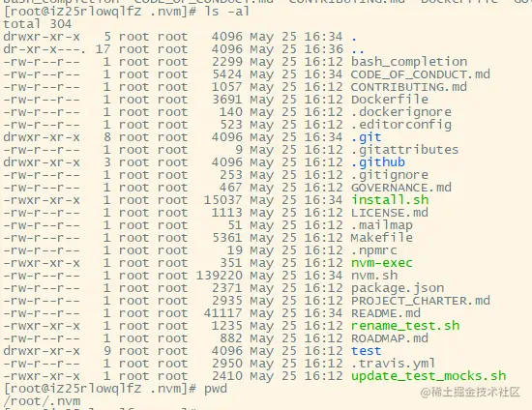Click the LICENSE.md file name
Image resolution: width=532 pixels, height=410 pixels.
[x=390, y=213]
